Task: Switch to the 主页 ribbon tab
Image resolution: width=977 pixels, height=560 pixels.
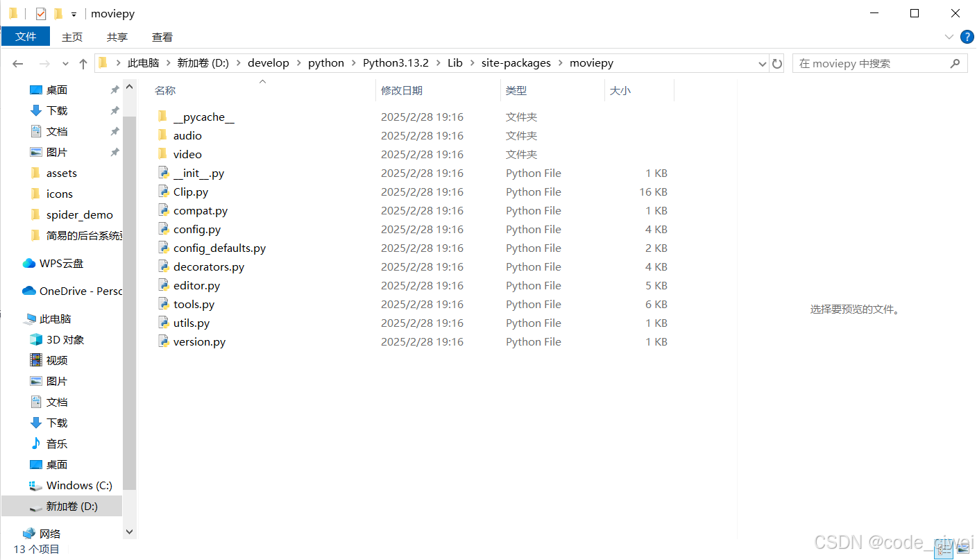Action: pos(72,37)
